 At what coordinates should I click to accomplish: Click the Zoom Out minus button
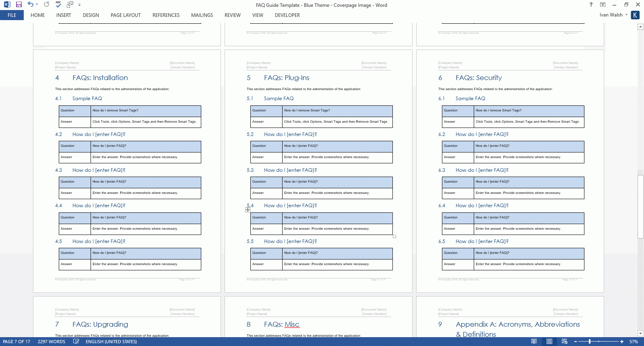click(575, 342)
